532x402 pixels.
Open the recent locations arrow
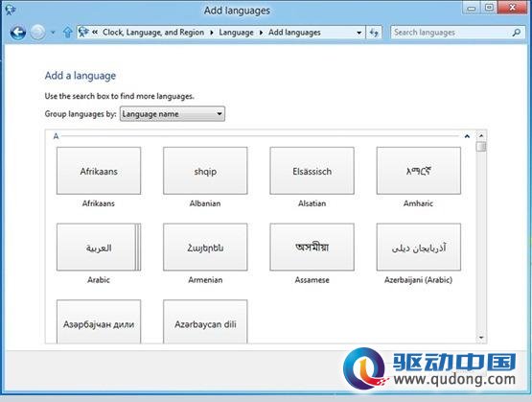coord(53,33)
